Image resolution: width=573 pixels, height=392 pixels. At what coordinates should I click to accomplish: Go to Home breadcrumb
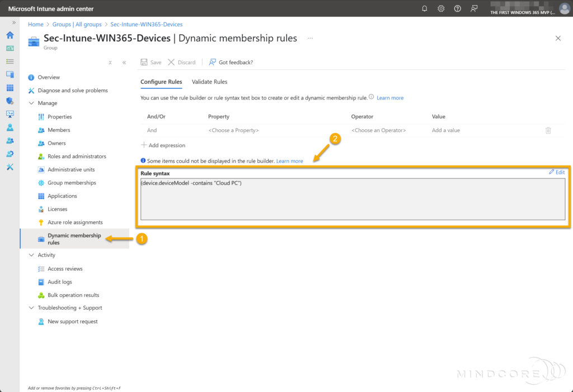pos(35,24)
